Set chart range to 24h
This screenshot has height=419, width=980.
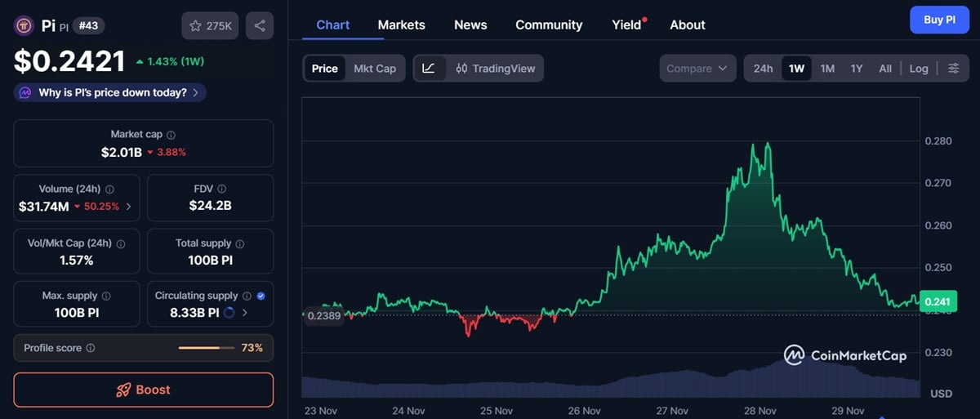(763, 69)
